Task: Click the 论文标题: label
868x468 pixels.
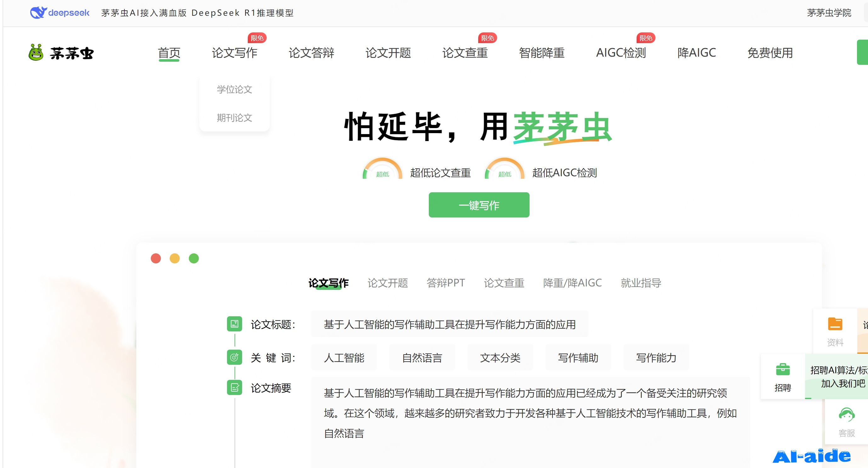Action: tap(273, 324)
